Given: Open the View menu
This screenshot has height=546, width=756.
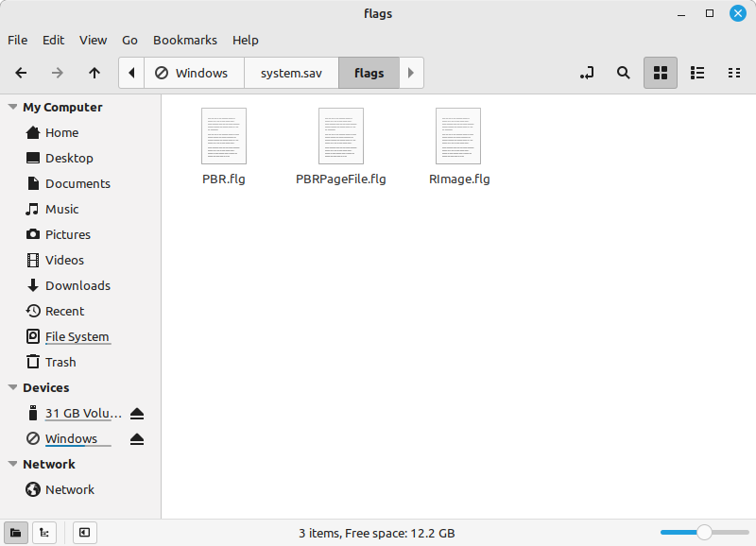Looking at the screenshot, I should pos(93,40).
